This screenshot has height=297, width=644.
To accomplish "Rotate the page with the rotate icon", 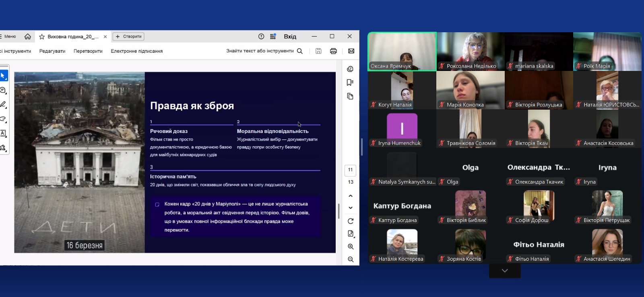I will [x=351, y=221].
